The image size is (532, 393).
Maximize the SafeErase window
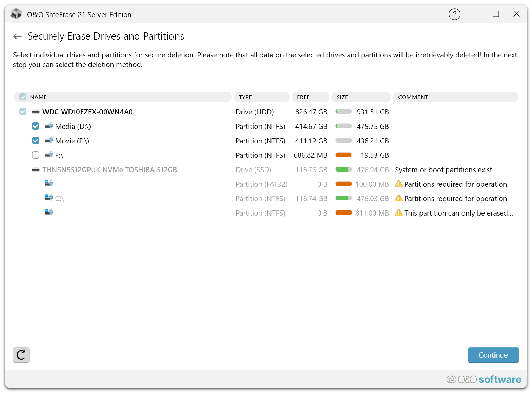(x=496, y=14)
